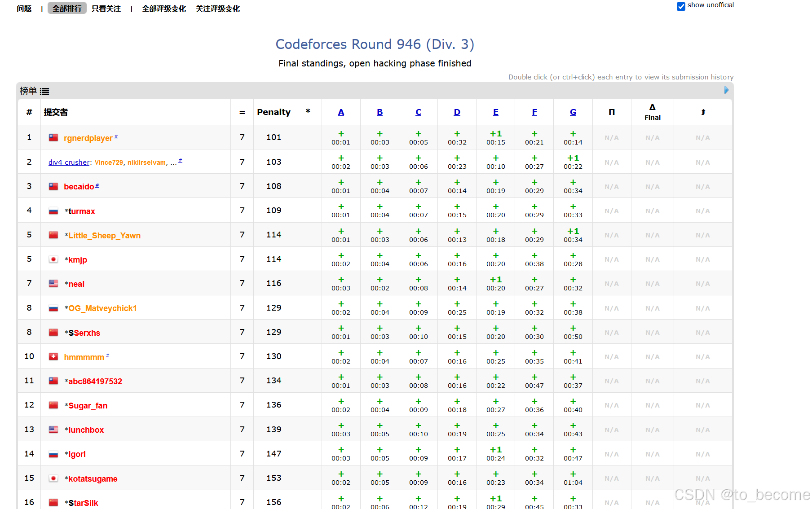
Task: Open kmjp profile link
Action: [78, 260]
